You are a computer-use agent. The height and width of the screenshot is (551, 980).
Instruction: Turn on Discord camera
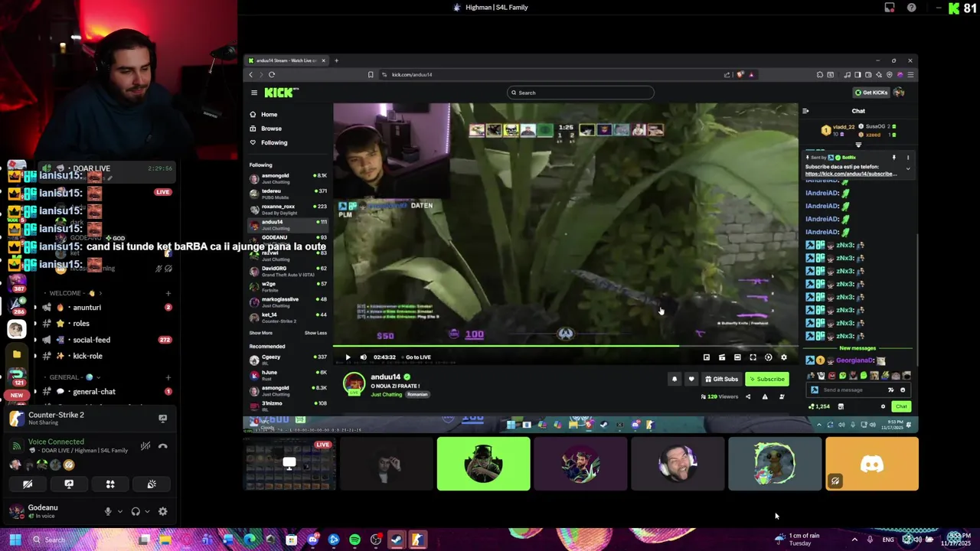tap(28, 484)
